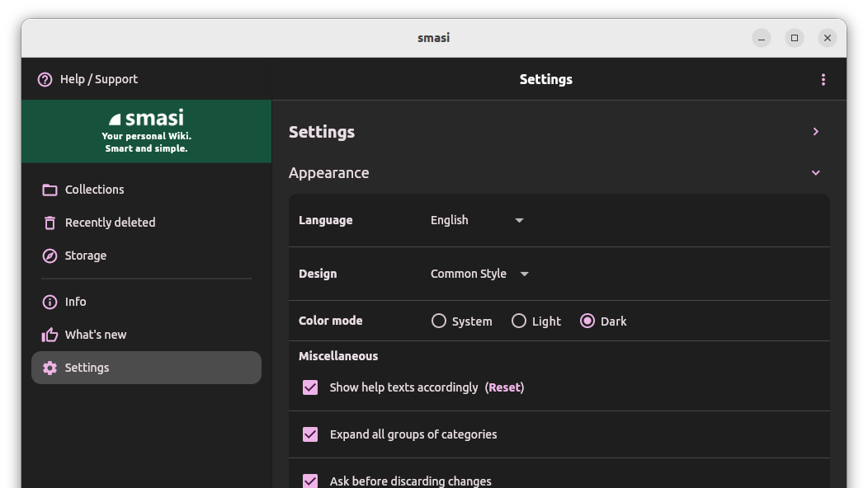Click the Storage compass icon

(50, 256)
